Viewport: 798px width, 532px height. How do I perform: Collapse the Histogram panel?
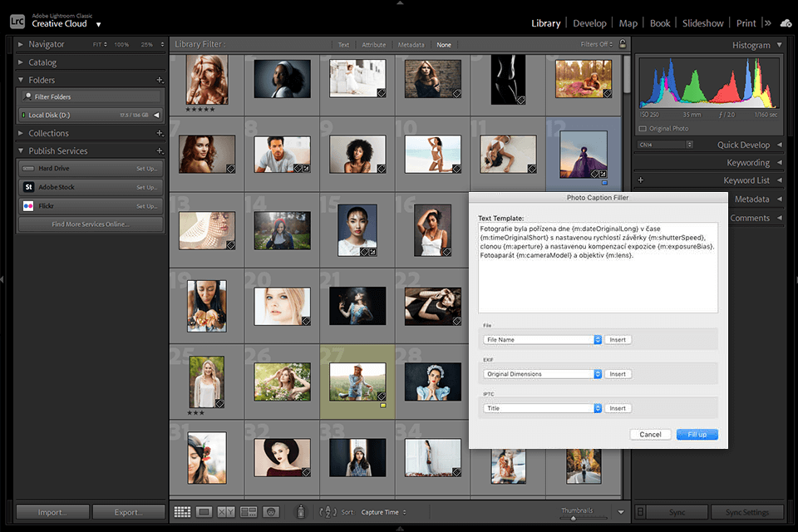pyautogui.click(x=780, y=45)
